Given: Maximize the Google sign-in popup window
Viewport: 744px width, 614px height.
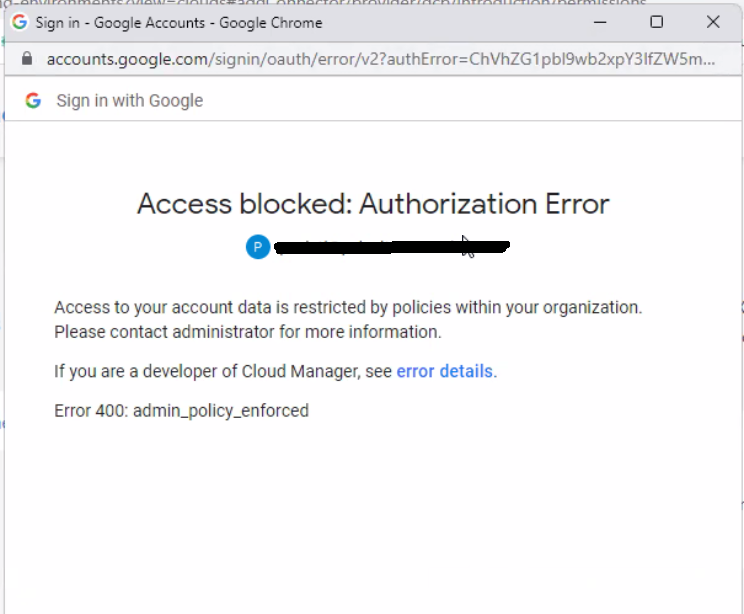Looking at the screenshot, I should [656, 22].
